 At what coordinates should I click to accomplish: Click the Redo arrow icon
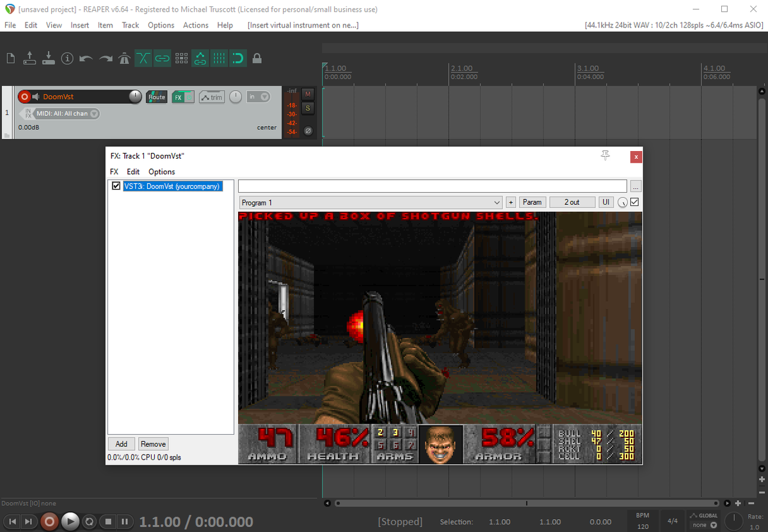point(106,59)
